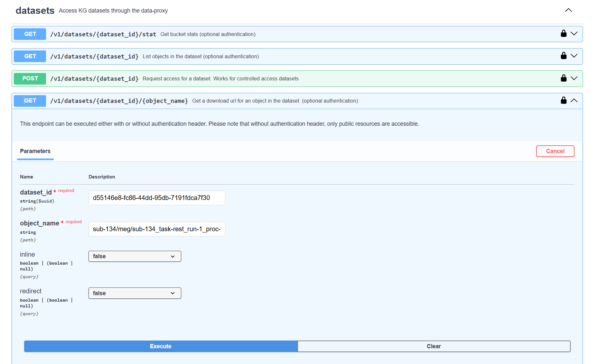Select the Parameters tab

click(35, 151)
